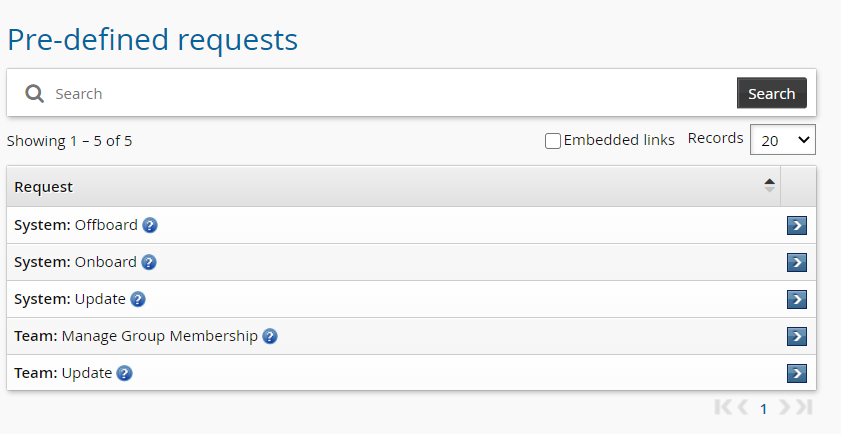Click help icon next to Team: Update
This screenshot has height=434, width=841.
click(x=124, y=373)
